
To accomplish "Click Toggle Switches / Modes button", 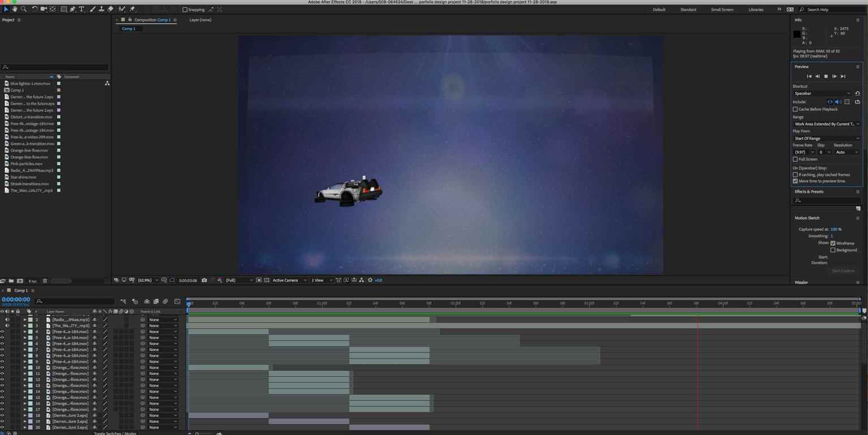I will tap(115, 433).
